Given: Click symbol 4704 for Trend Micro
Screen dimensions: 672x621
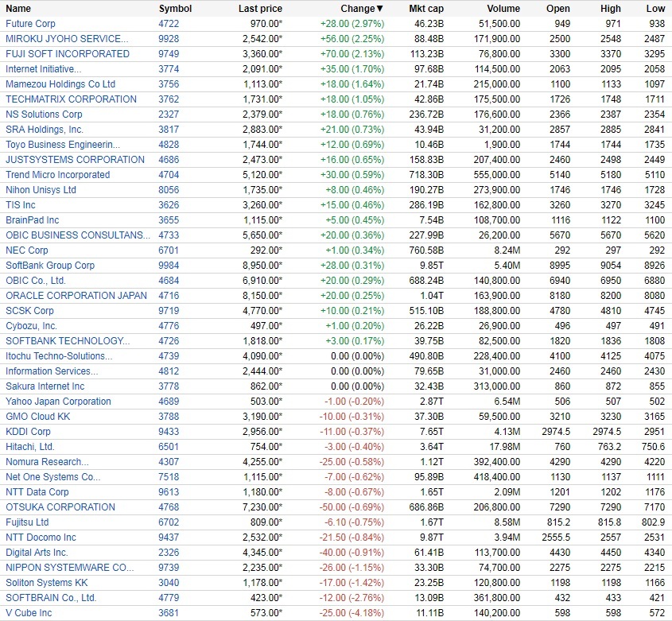Looking at the screenshot, I should (x=169, y=175).
